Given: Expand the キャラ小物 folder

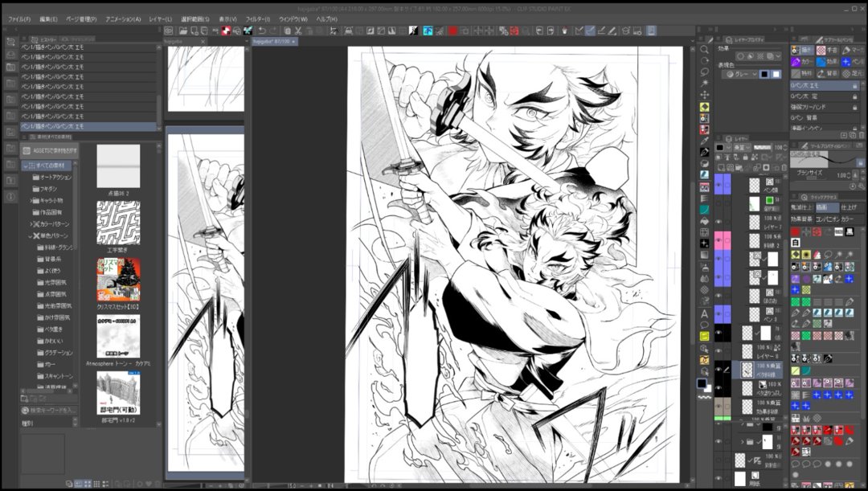Looking at the screenshot, I should pyautogui.click(x=31, y=200).
